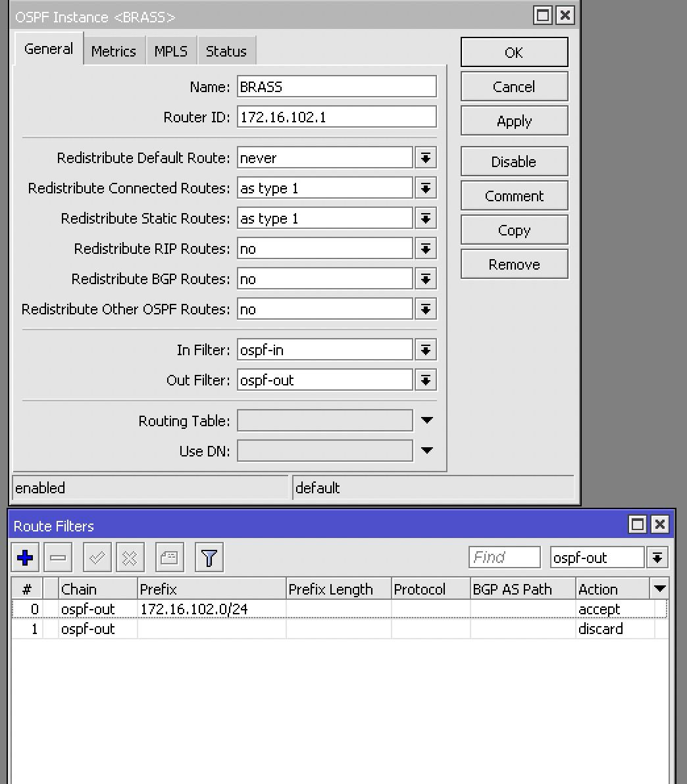
Task: Open Redistribute Static Routes dropdown
Action: 426,218
